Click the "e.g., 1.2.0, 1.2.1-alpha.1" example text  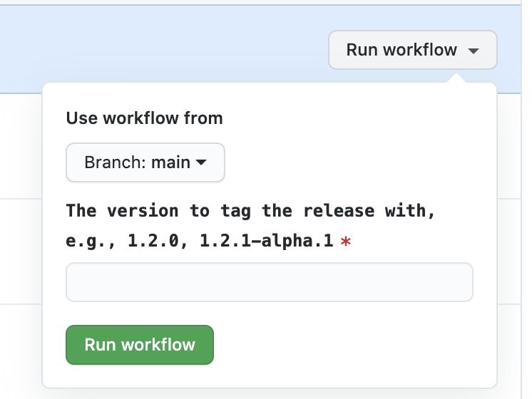click(x=200, y=241)
